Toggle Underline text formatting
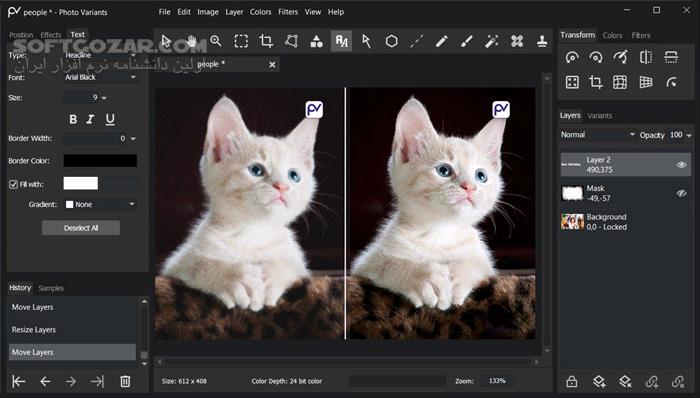700x398 pixels. pyautogui.click(x=110, y=119)
